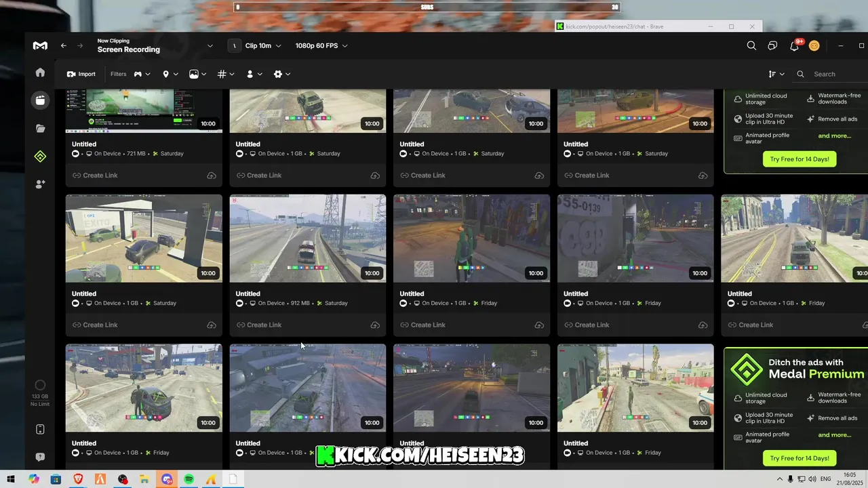Click 'Untitled' on the 912 MB clip
Screen dimensions: 868x488
tap(248, 293)
